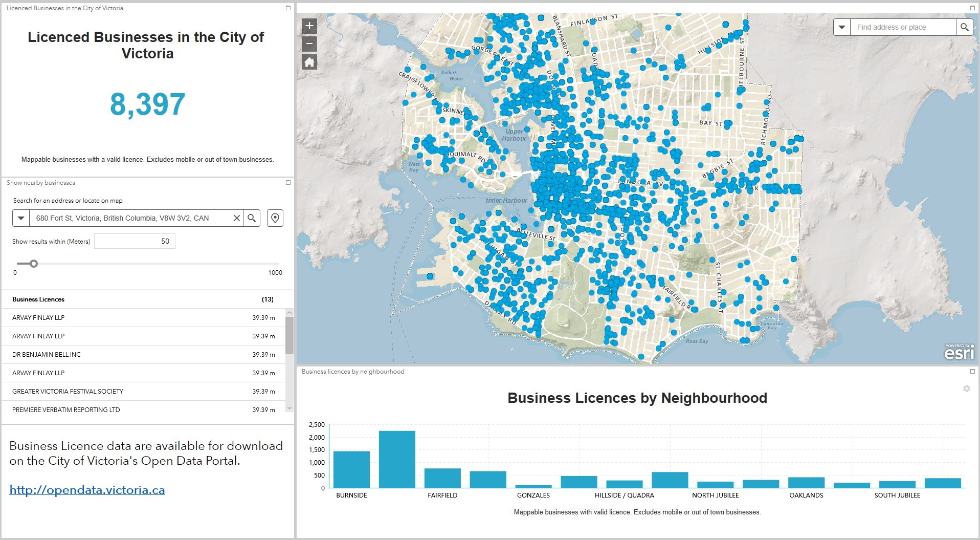This screenshot has width=980, height=540.
Task: Zoom out on the map
Action: pos(309,44)
